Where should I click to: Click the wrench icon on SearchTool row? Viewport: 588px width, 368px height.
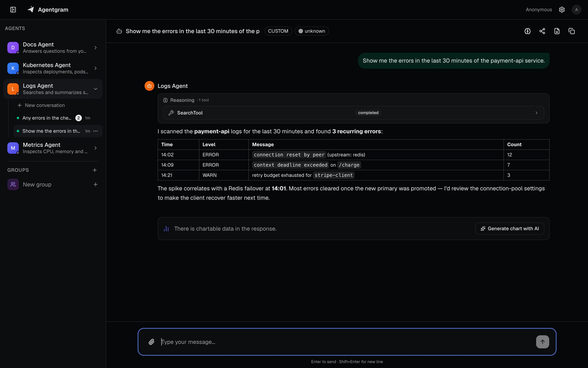[171, 113]
